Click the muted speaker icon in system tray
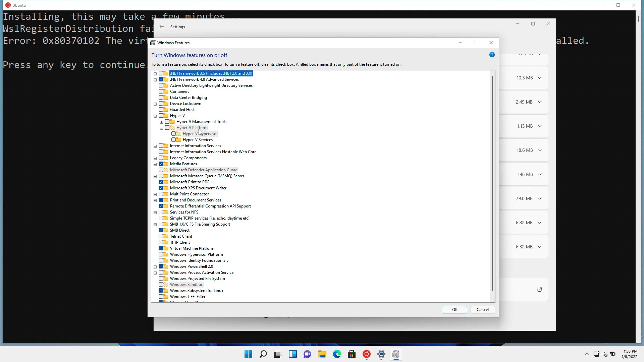644x362 pixels. click(605, 354)
